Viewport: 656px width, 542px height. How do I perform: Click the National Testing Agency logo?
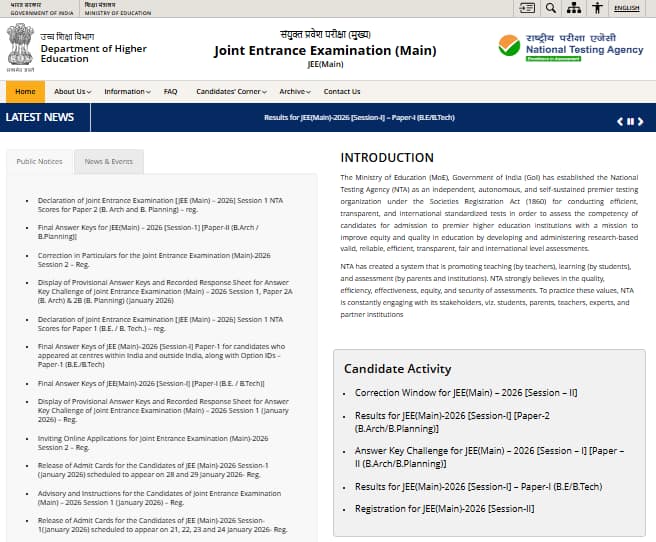click(571, 47)
